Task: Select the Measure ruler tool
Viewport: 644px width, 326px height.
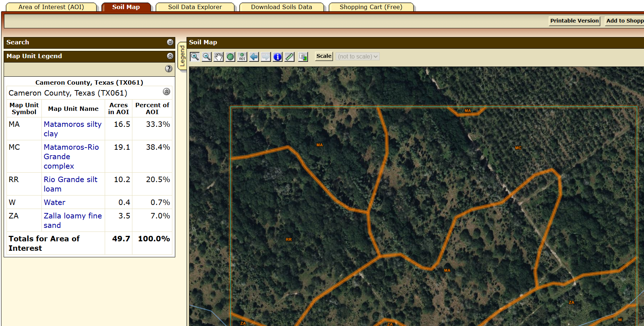Action: [289, 57]
